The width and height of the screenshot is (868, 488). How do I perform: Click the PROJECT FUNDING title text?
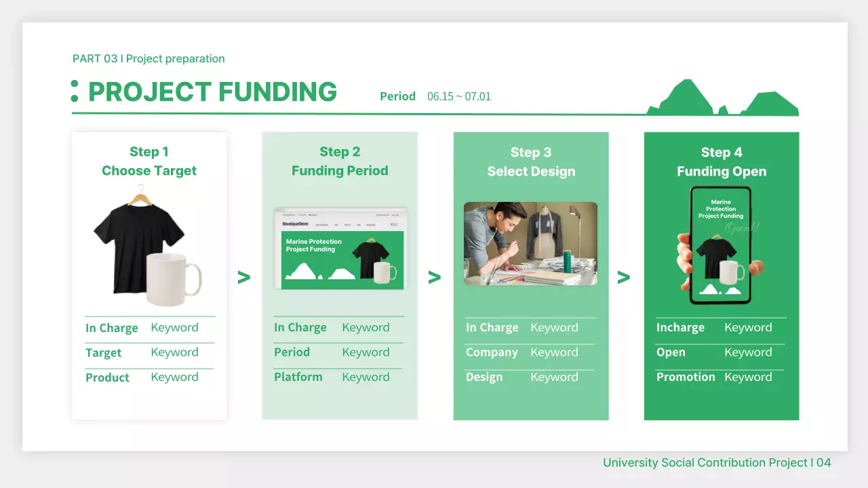click(212, 92)
